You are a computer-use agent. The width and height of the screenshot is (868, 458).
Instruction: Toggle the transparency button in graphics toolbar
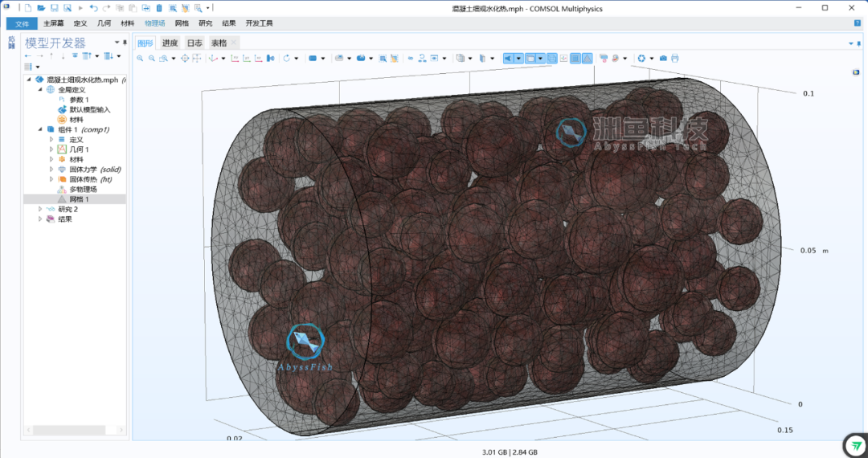click(x=460, y=58)
